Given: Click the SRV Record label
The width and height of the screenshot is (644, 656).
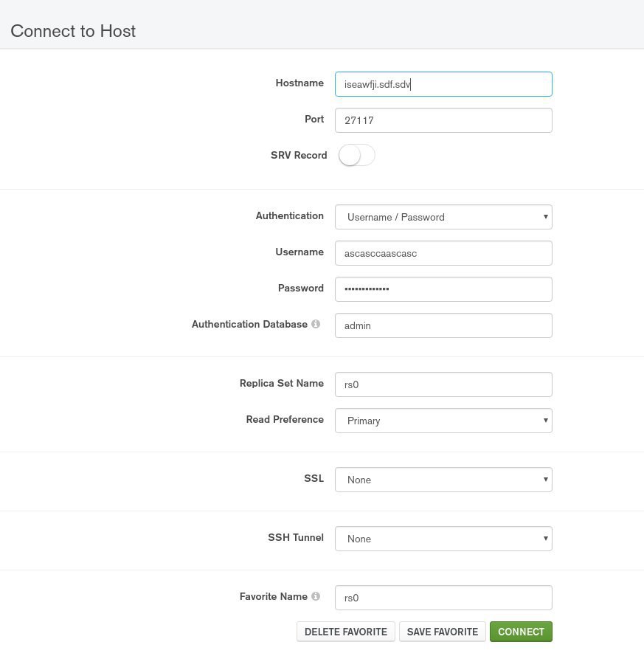Looking at the screenshot, I should [x=299, y=156].
